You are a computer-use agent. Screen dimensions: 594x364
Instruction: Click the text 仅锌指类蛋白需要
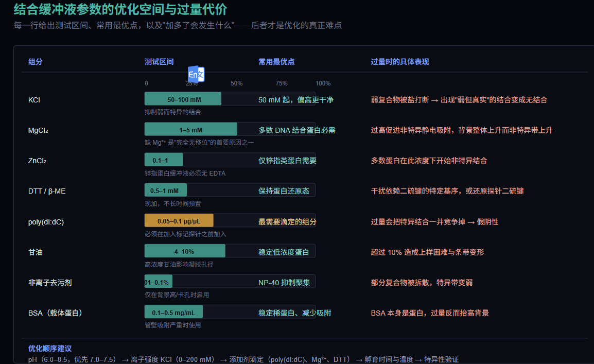point(288,161)
